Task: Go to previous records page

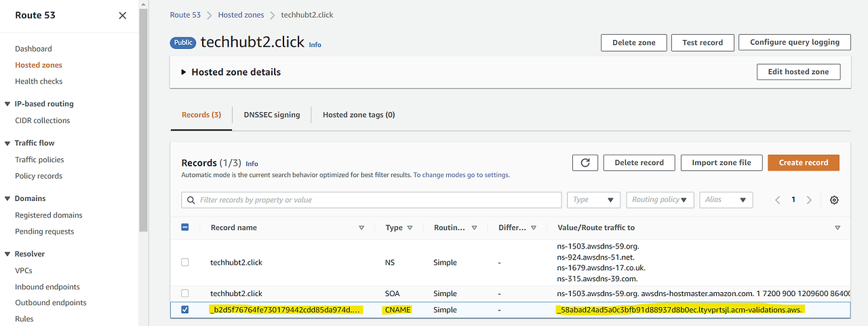Action: point(778,200)
